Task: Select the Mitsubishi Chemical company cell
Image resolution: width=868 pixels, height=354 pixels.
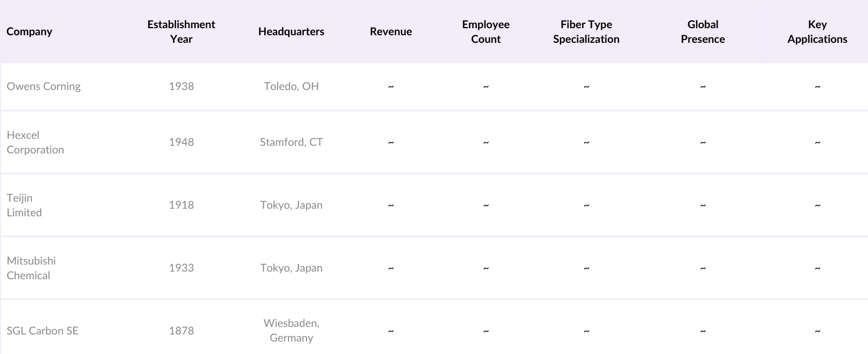Action: (31, 268)
